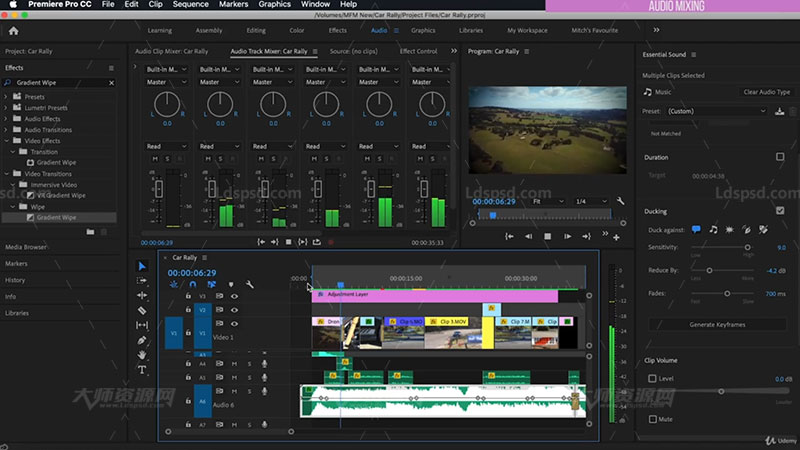Stop playback in Program monitor
This screenshot has height=450, width=800.
(x=547, y=236)
